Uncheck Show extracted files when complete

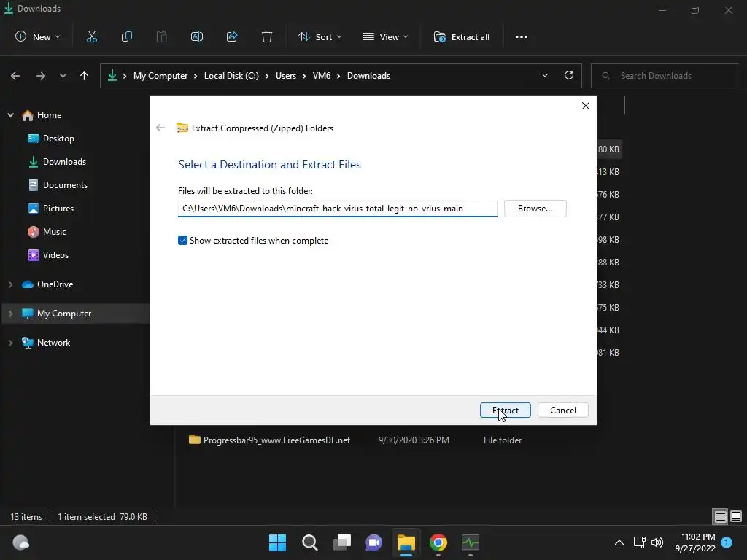point(182,241)
